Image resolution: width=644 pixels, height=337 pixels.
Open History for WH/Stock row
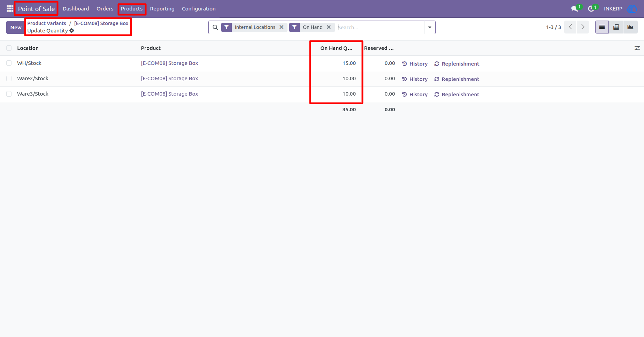(415, 64)
